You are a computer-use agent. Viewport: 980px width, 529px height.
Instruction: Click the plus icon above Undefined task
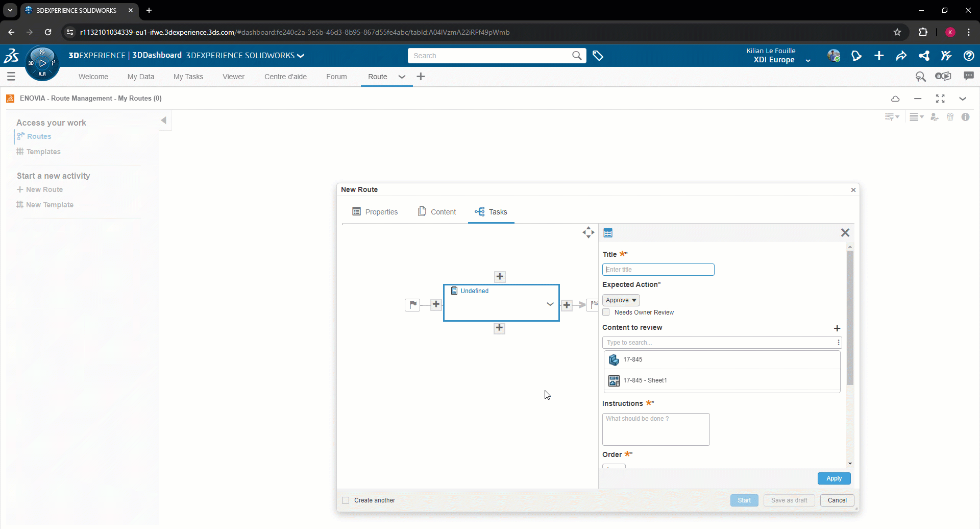click(500, 277)
